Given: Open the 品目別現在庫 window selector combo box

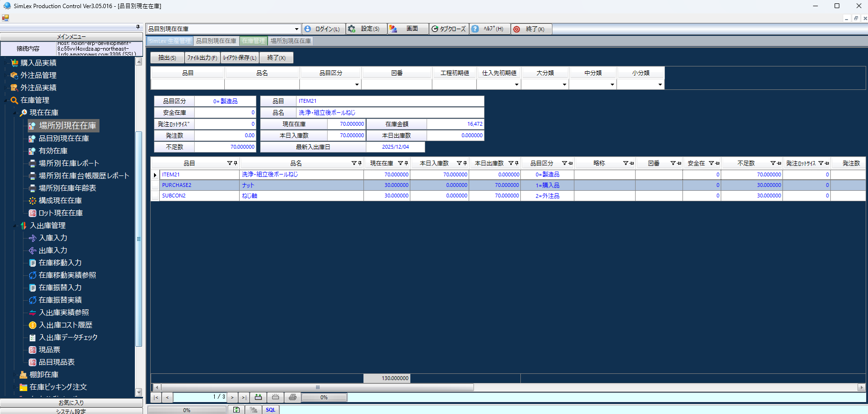Looking at the screenshot, I should click(297, 29).
